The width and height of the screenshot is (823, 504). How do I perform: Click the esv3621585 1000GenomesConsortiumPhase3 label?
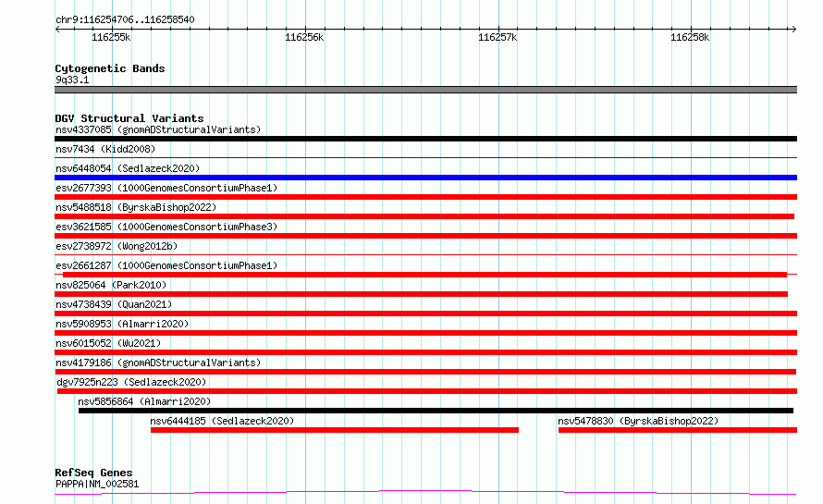click(166, 227)
